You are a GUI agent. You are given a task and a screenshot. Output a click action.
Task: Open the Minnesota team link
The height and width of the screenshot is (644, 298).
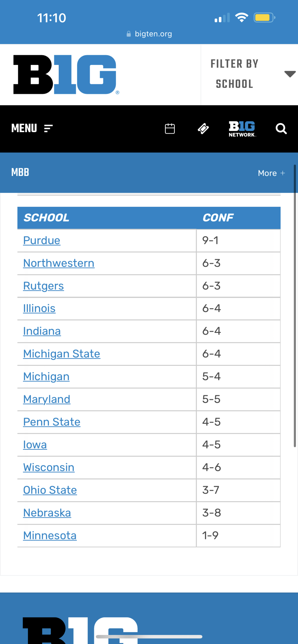pos(50,536)
